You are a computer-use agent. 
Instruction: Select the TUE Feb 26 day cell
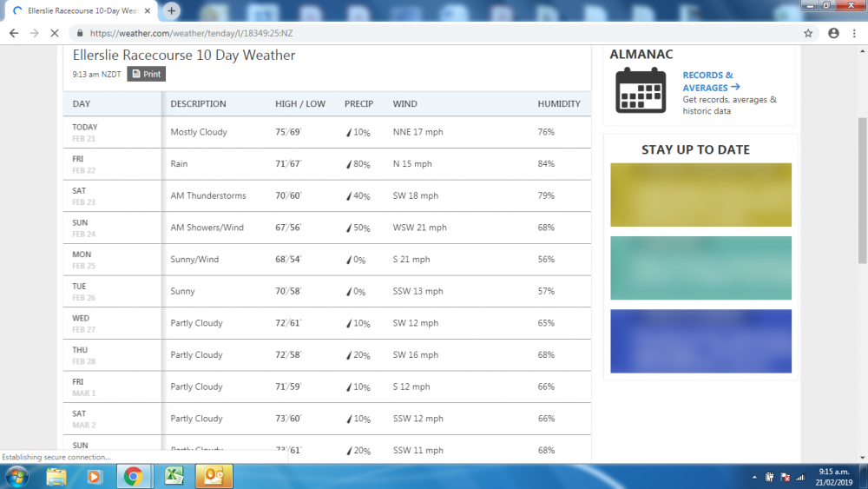(112, 292)
